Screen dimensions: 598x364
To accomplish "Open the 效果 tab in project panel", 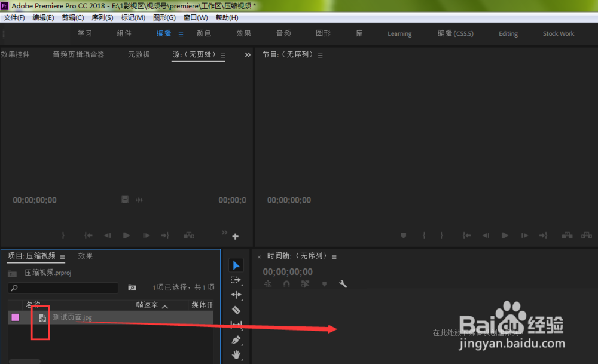I will click(x=86, y=256).
